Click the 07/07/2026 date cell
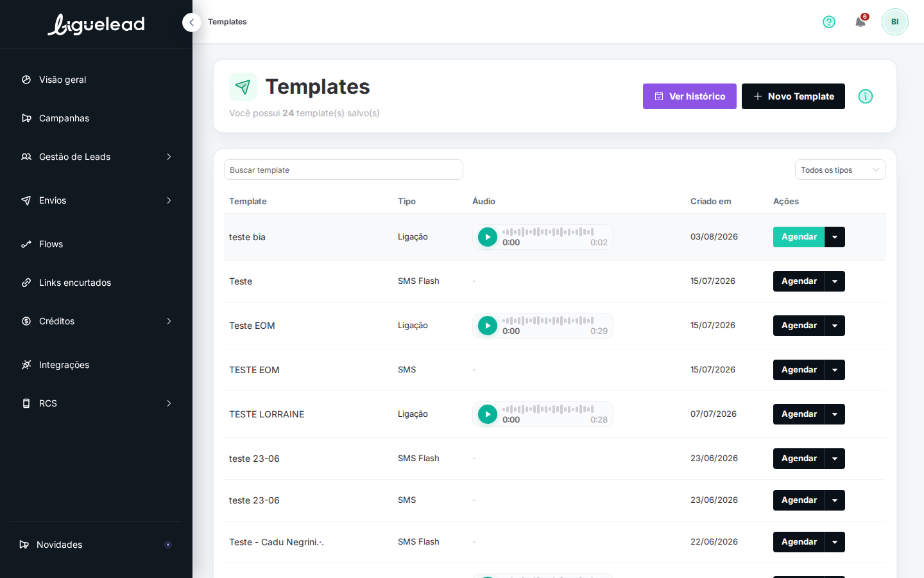The height and width of the screenshot is (578, 924). 714,414
